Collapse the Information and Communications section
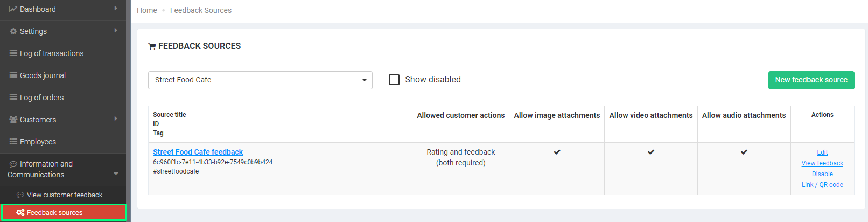The image size is (868, 222). 116,174
